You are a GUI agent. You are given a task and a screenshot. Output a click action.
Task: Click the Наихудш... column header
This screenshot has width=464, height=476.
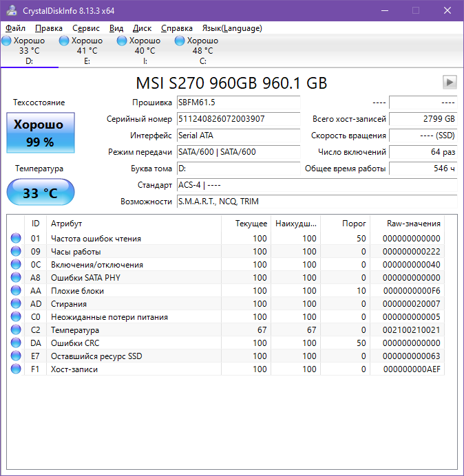pos(295,224)
